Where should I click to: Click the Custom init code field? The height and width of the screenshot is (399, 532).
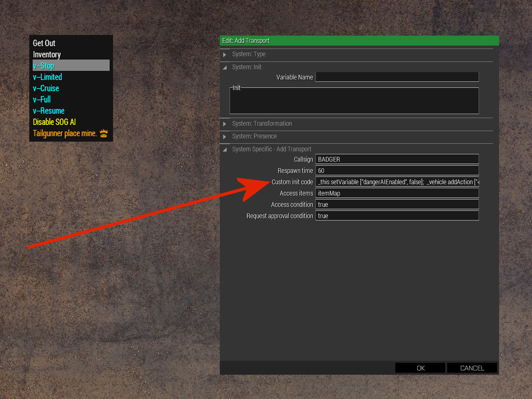[397, 182]
